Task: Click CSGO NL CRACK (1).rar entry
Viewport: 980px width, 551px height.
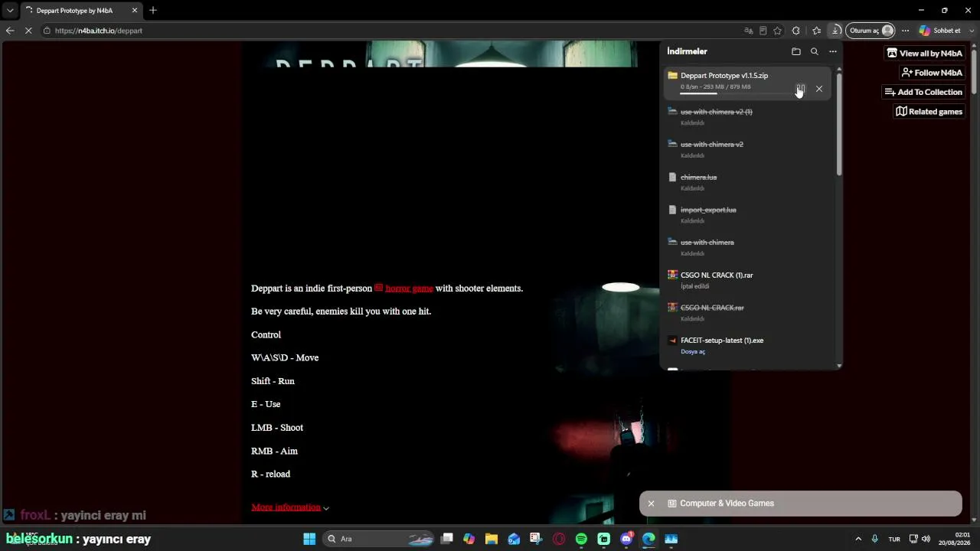Action: point(717,275)
